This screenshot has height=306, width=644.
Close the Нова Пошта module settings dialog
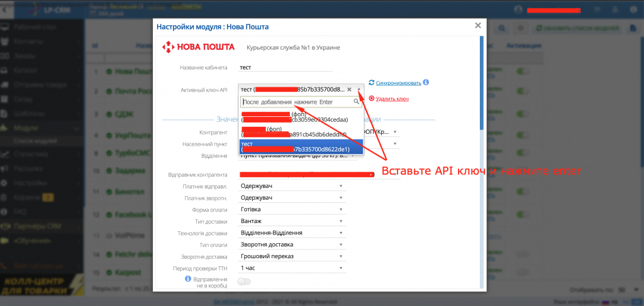pyautogui.click(x=478, y=25)
